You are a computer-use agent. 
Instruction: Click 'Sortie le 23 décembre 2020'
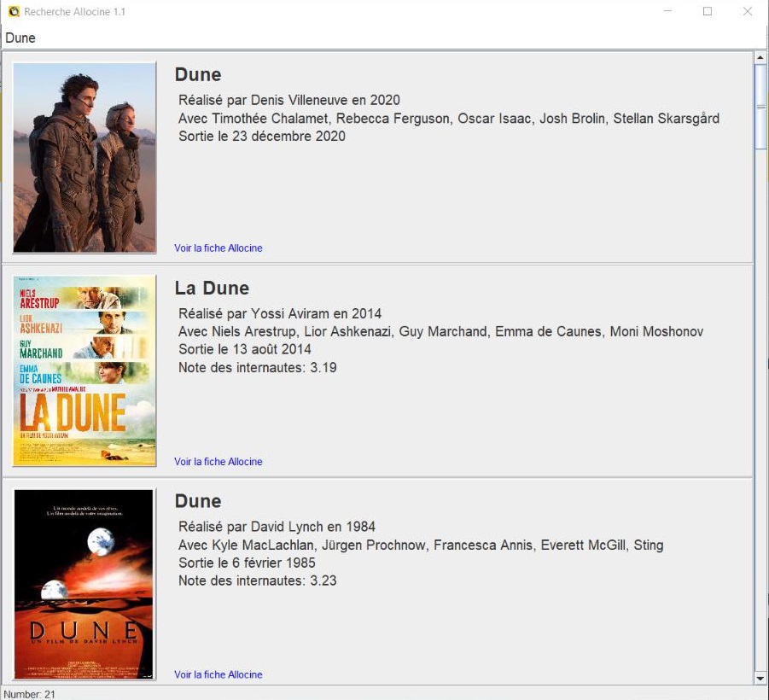[262, 136]
